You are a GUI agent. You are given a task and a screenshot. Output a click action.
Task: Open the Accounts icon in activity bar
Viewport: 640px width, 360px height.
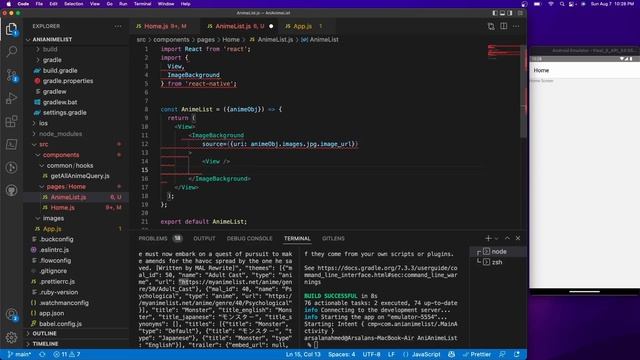[11, 314]
